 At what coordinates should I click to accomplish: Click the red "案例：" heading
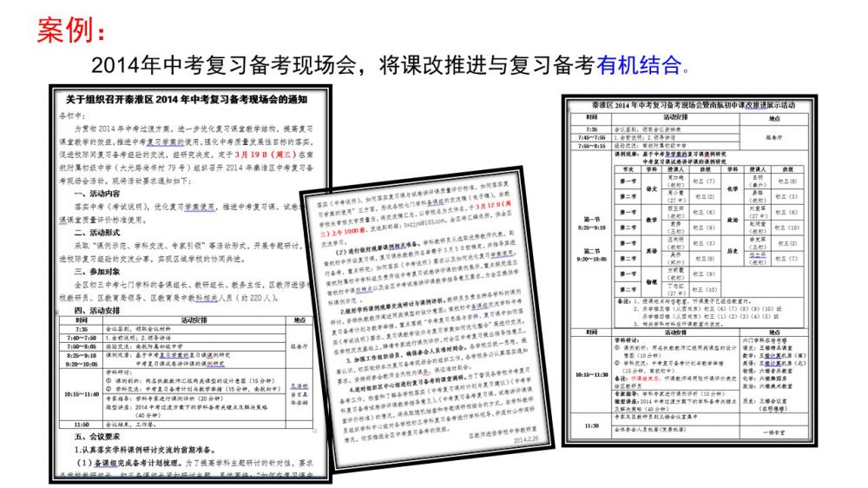point(73,30)
